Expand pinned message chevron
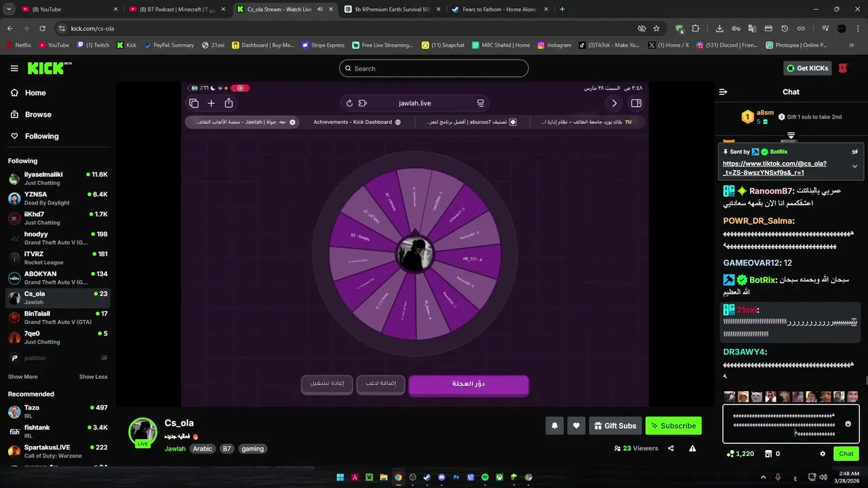868x488 pixels. (x=854, y=166)
